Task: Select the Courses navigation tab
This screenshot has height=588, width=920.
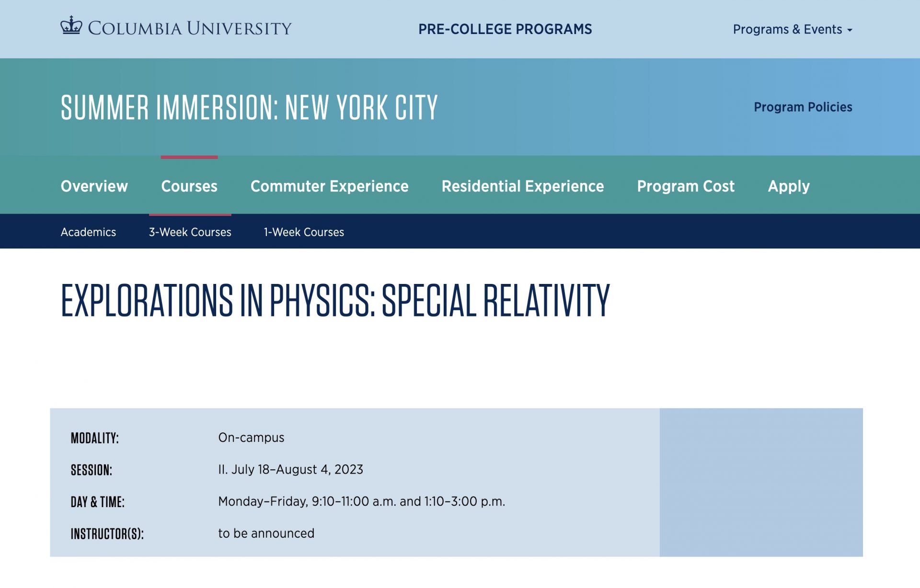Action: [189, 186]
